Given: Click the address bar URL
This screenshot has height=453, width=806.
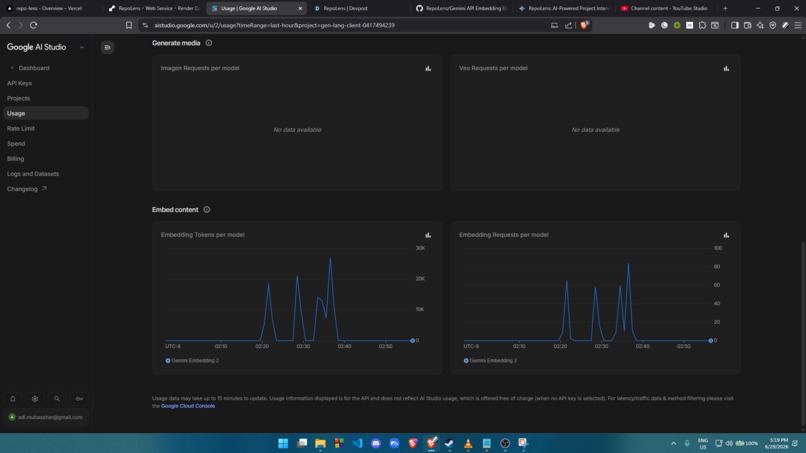Looking at the screenshot, I should coord(274,25).
